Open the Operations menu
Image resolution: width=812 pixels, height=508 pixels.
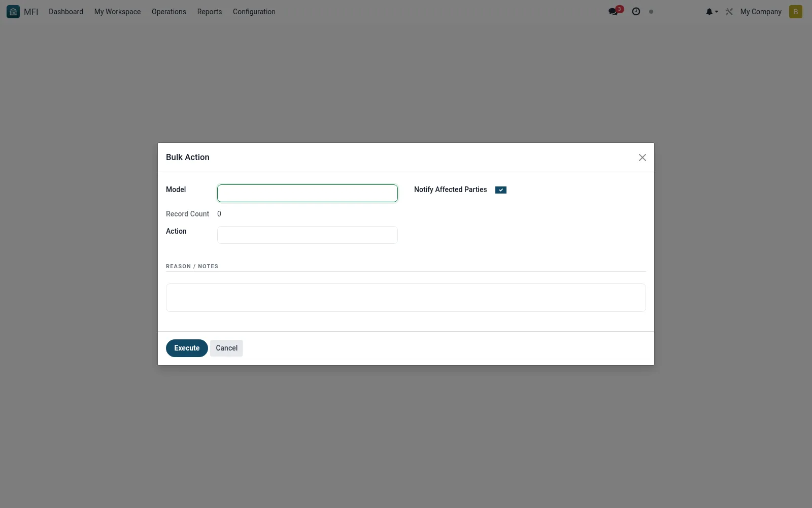[169, 12]
